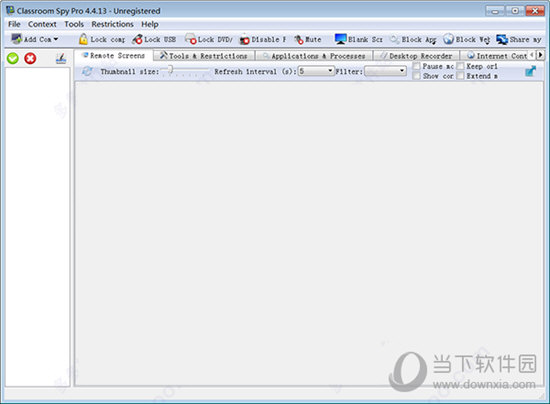Viewport: 550px width, 404px height.
Task: Click the Mute toolbar button
Action: click(x=308, y=39)
